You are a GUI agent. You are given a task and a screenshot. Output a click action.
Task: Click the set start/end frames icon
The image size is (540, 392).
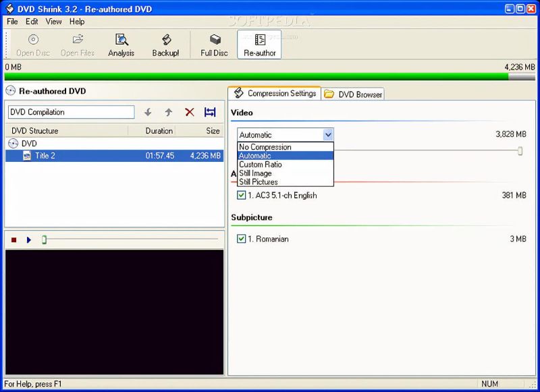[210, 112]
